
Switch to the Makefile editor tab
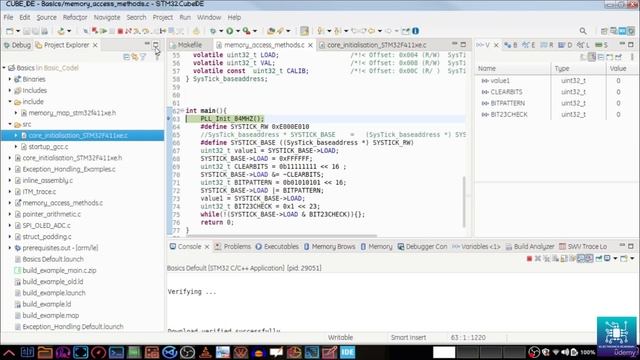click(190, 45)
